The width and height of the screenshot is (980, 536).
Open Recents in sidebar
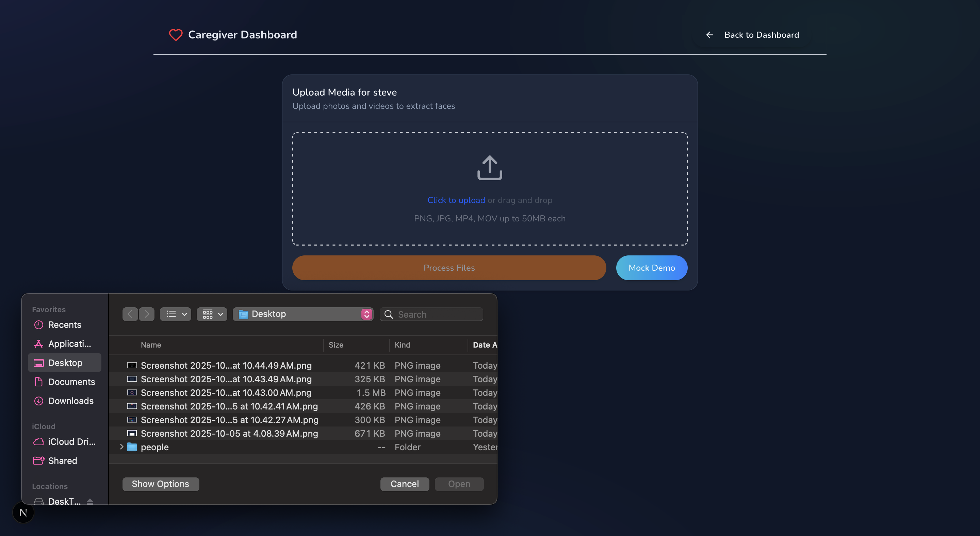65,325
